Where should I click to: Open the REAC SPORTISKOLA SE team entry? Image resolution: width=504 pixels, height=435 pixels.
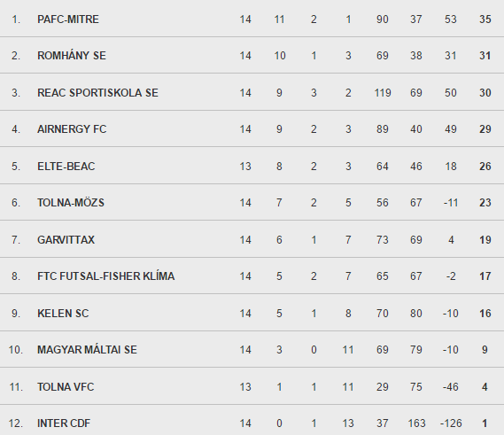point(97,93)
